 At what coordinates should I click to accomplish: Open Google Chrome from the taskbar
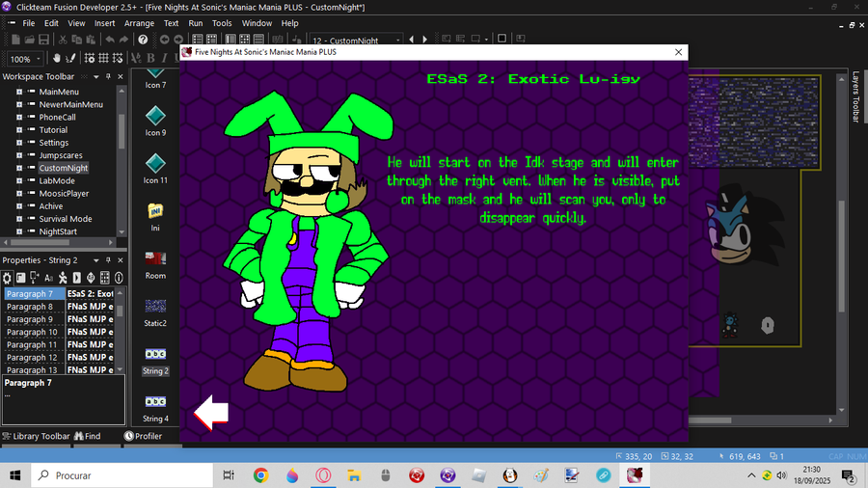click(x=260, y=475)
